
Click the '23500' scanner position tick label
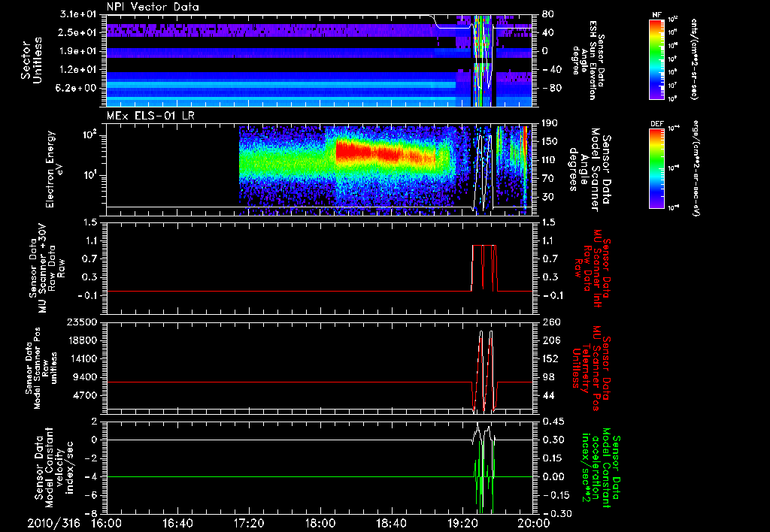pyautogui.click(x=80, y=322)
